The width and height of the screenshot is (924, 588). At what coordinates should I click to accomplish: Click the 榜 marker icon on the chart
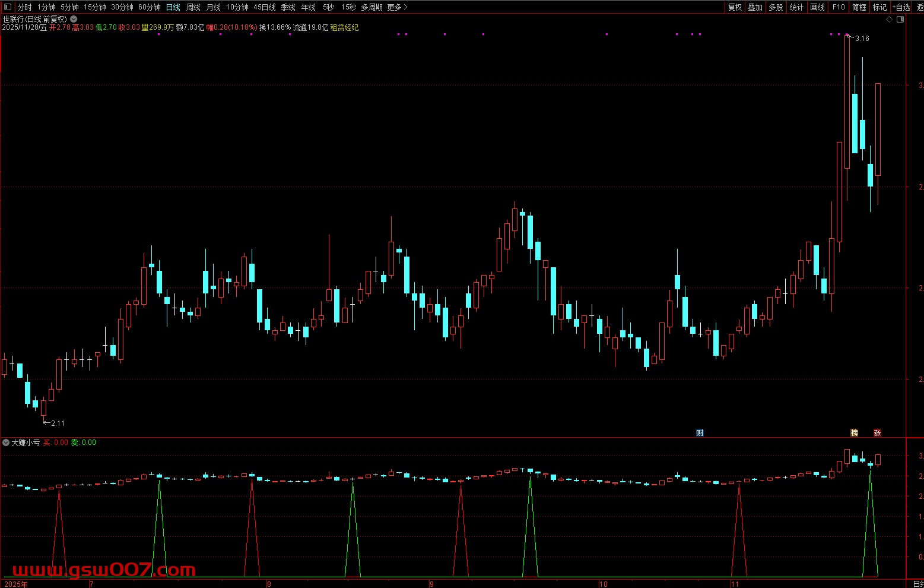(855, 432)
